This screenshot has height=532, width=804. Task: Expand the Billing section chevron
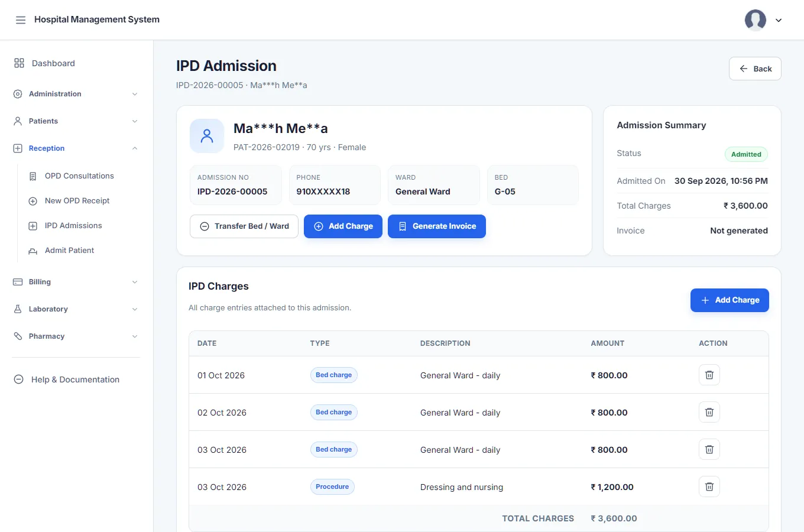point(135,282)
